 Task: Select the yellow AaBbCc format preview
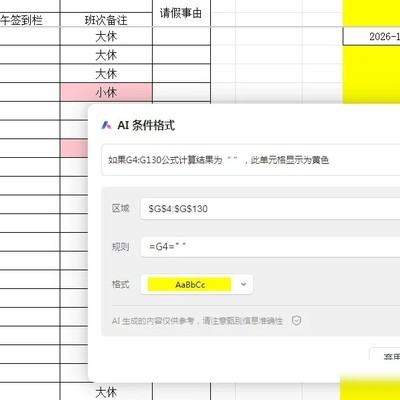[x=189, y=285]
